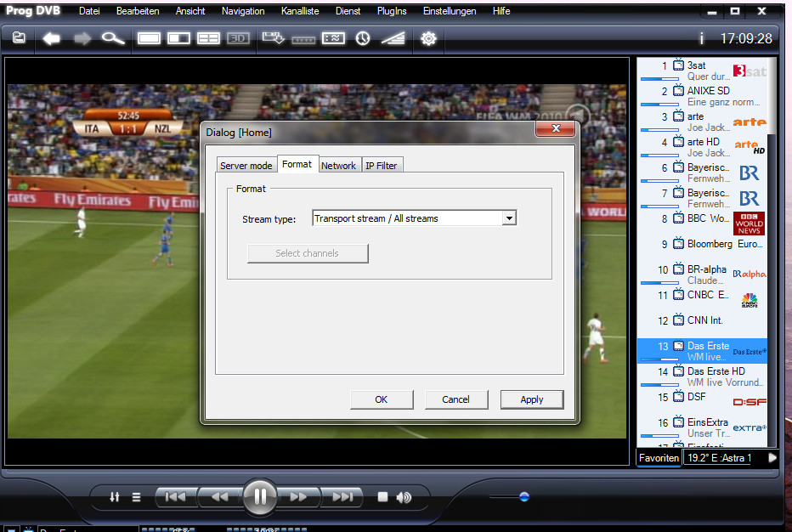Click the rewind button
792x532 pixels.
[x=220, y=496]
